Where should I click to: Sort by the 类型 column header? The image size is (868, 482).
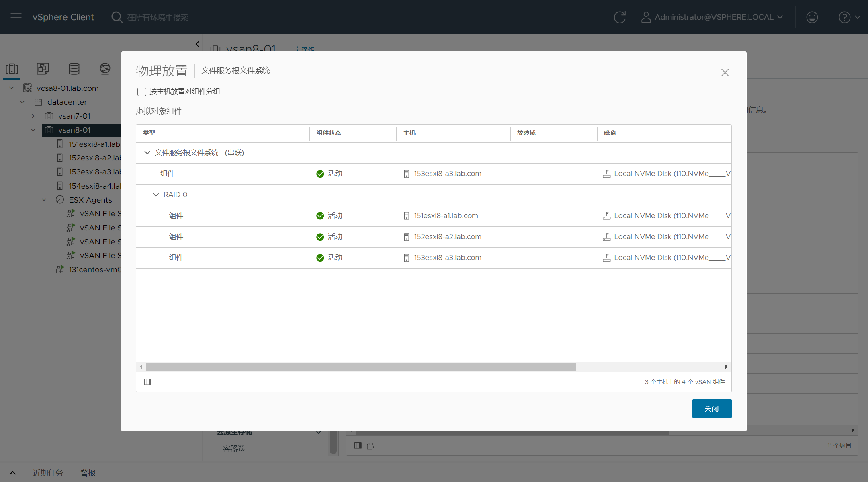point(149,133)
